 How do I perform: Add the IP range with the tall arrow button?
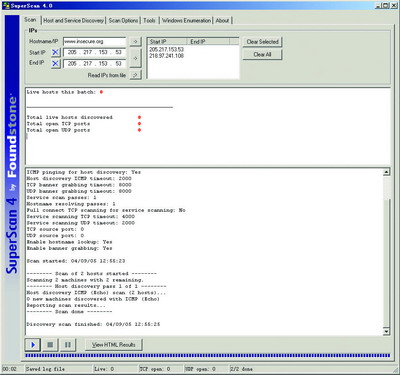(x=135, y=58)
